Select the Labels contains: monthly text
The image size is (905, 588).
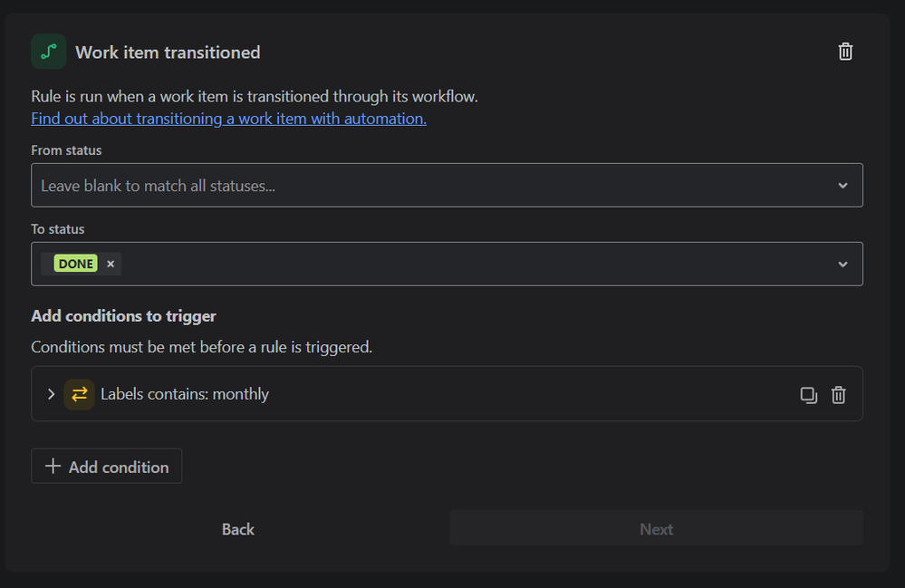click(185, 394)
